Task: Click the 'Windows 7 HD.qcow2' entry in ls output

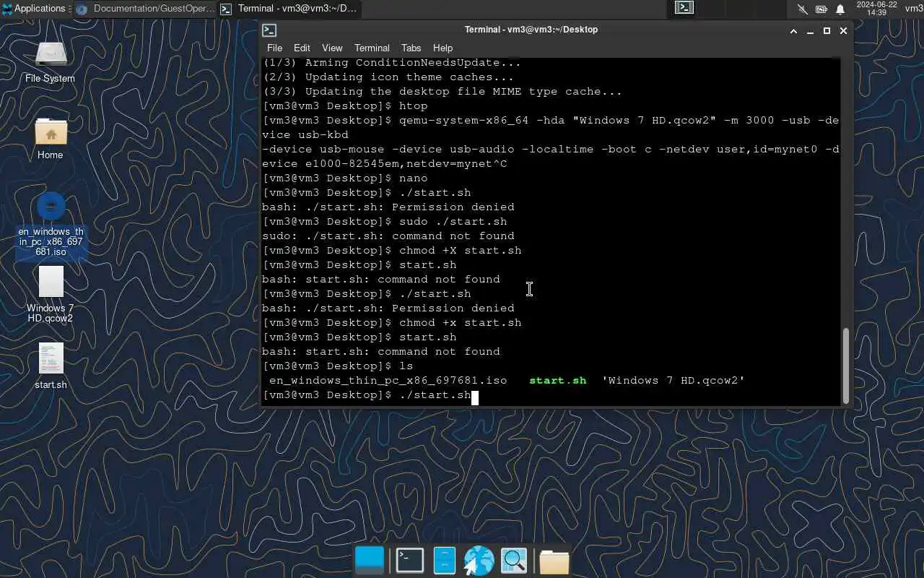Action: (673, 380)
